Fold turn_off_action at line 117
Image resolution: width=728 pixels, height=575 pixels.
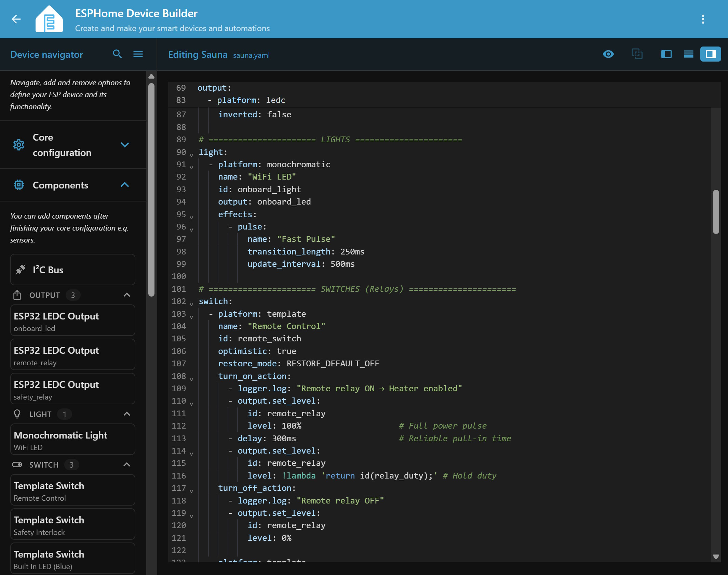(191, 491)
